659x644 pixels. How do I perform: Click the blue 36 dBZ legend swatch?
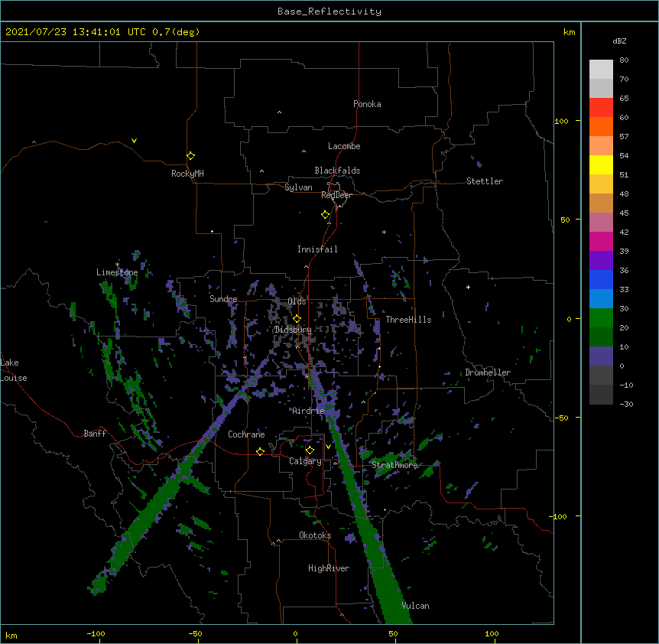(x=601, y=279)
